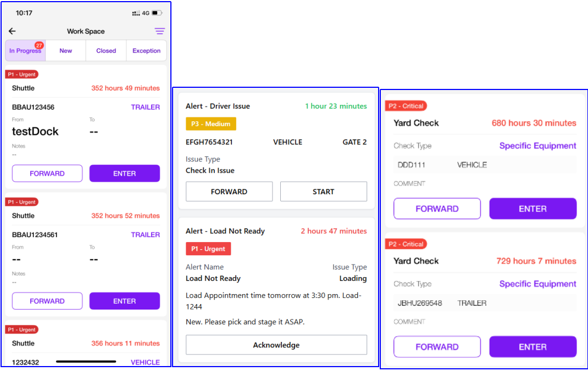588x371 pixels.
Task: Select the P1 - Urgent tag on Load Not Ready
Action: coord(208,249)
